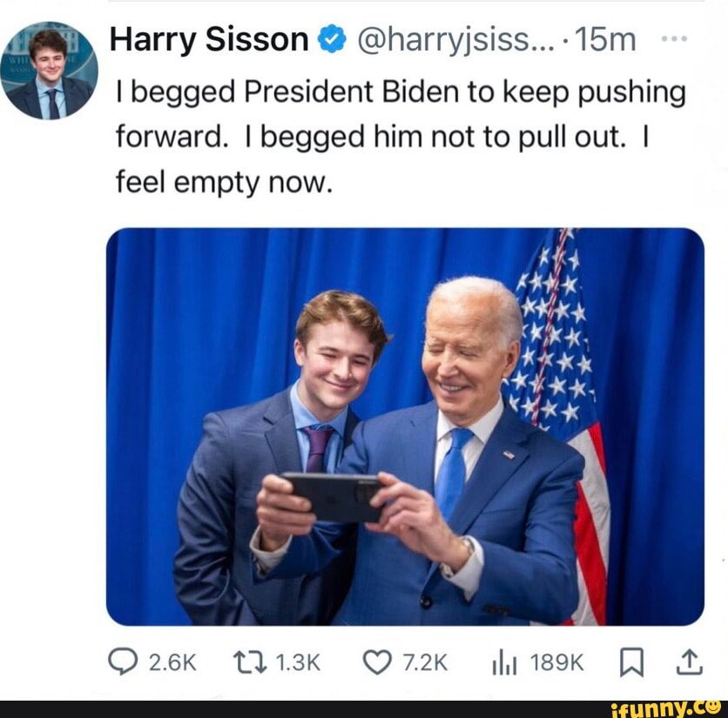Click the repost arrows icon
The width and height of the screenshot is (728, 718).
pyautogui.click(x=250, y=662)
